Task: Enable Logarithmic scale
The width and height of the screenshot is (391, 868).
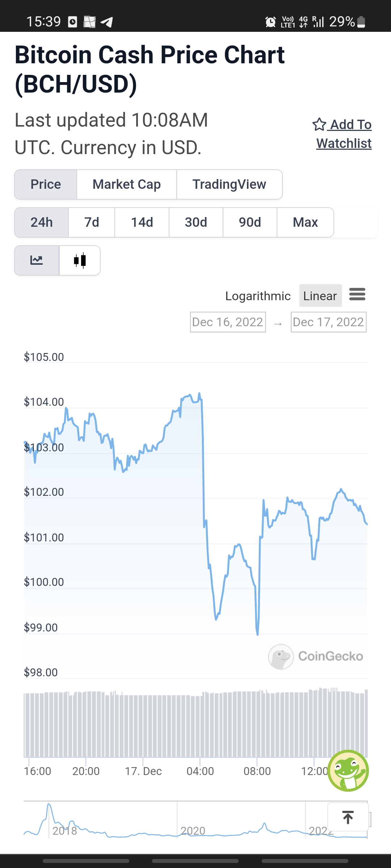Action: coord(258,296)
